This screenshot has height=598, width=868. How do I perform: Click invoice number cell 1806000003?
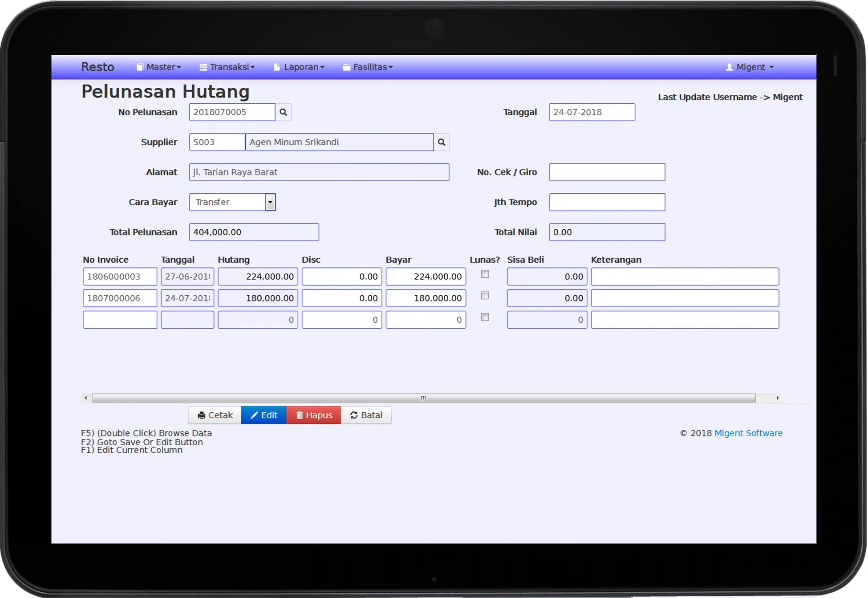pos(120,277)
